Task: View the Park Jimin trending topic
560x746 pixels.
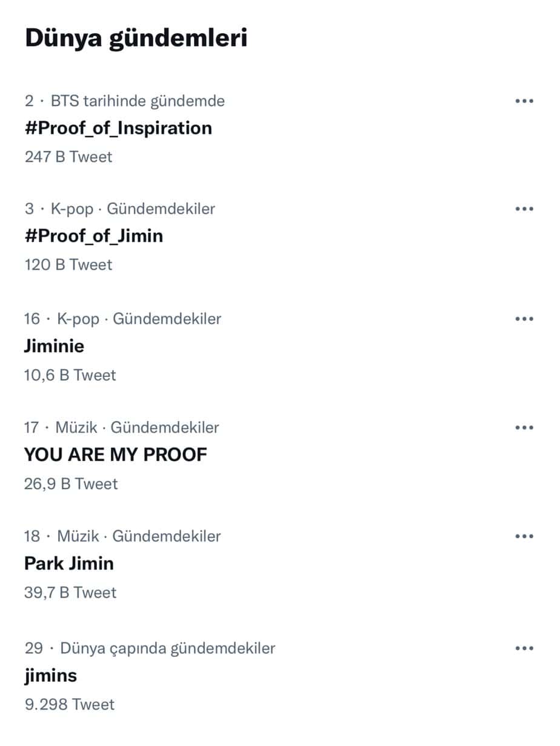Action: (69, 564)
